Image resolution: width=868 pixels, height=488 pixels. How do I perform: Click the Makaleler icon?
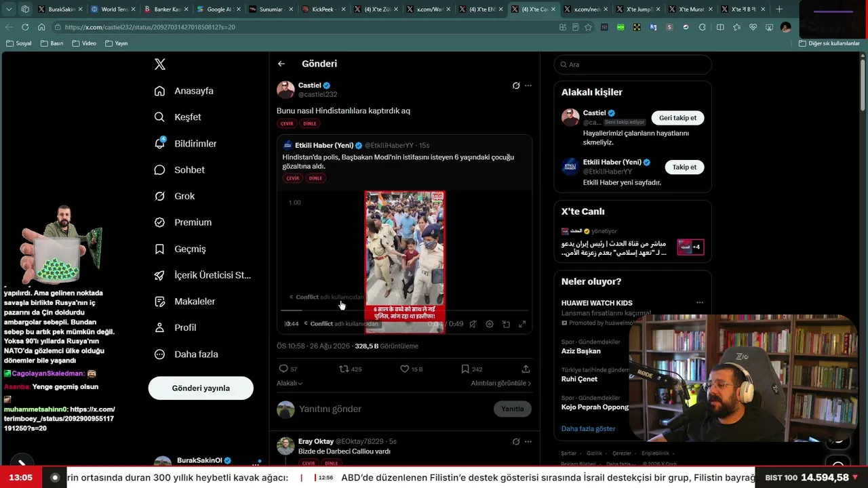159,302
